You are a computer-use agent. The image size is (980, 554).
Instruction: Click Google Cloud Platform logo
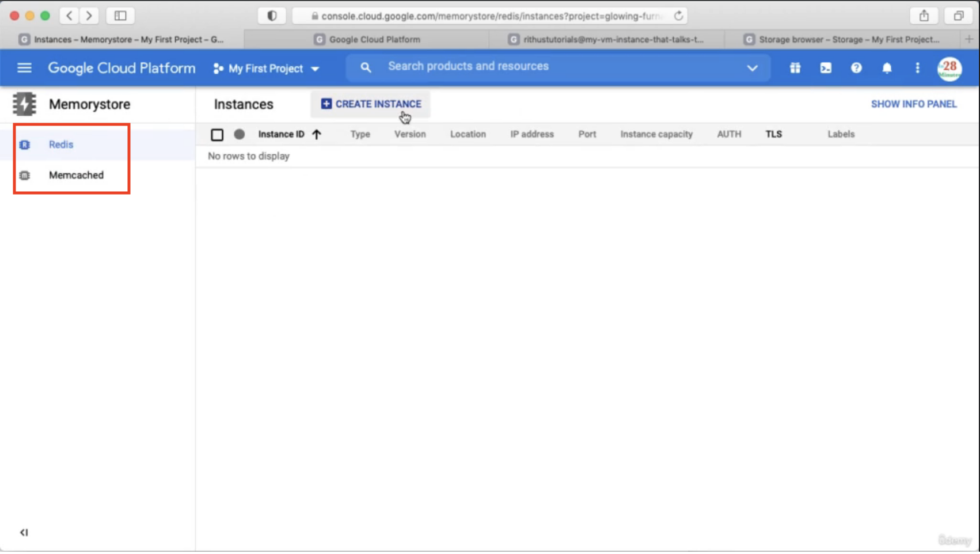pyautogui.click(x=121, y=68)
